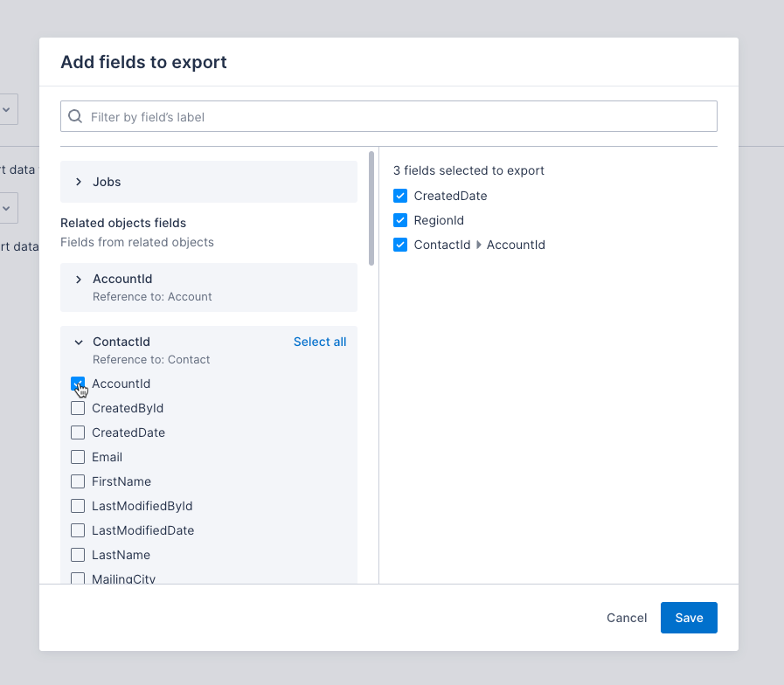
Task: Enable the Email field for export
Action: coord(78,457)
